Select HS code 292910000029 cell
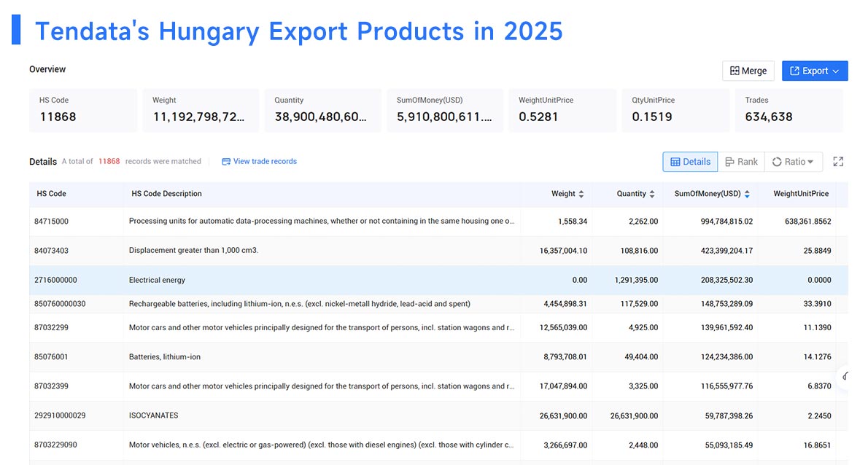The height and width of the screenshot is (465, 868). point(60,415)
